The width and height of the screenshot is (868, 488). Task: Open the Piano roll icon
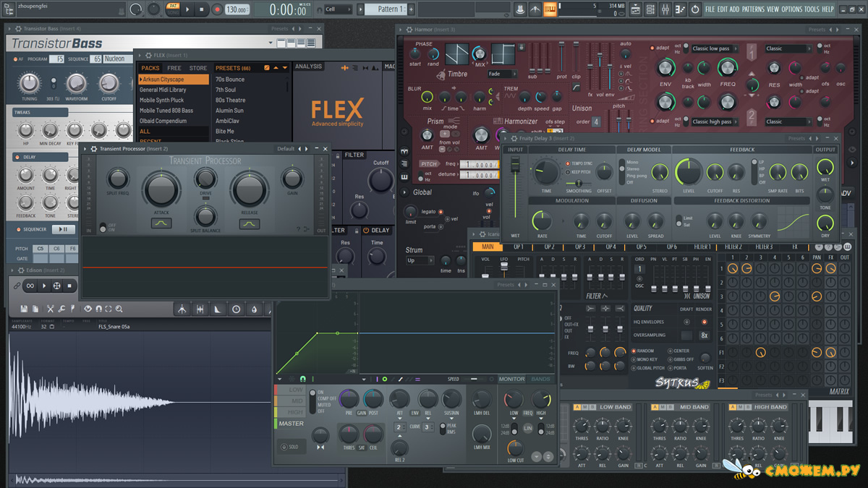click(x=679, y=9)
